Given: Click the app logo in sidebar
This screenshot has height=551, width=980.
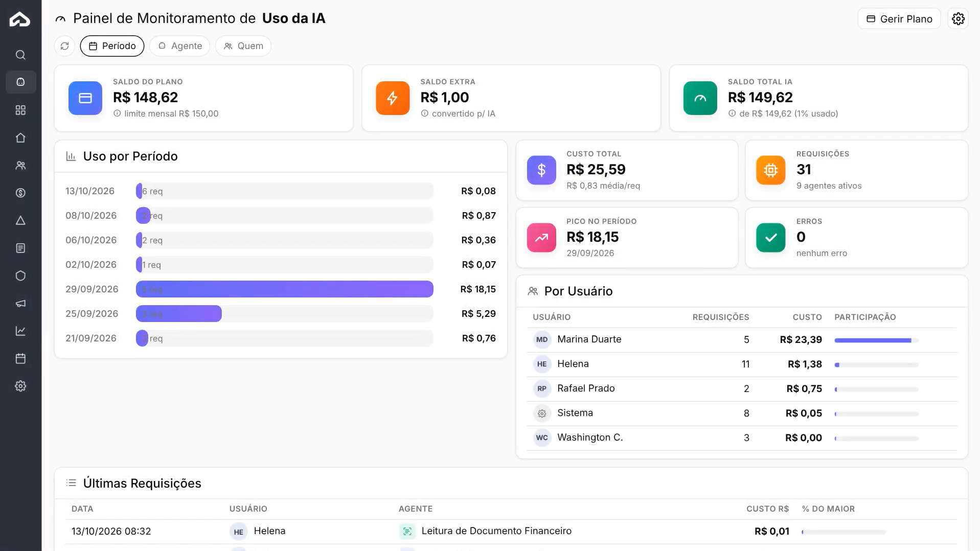Looking at the screenshot, I should pyautogui.click(x=20, y=19).
